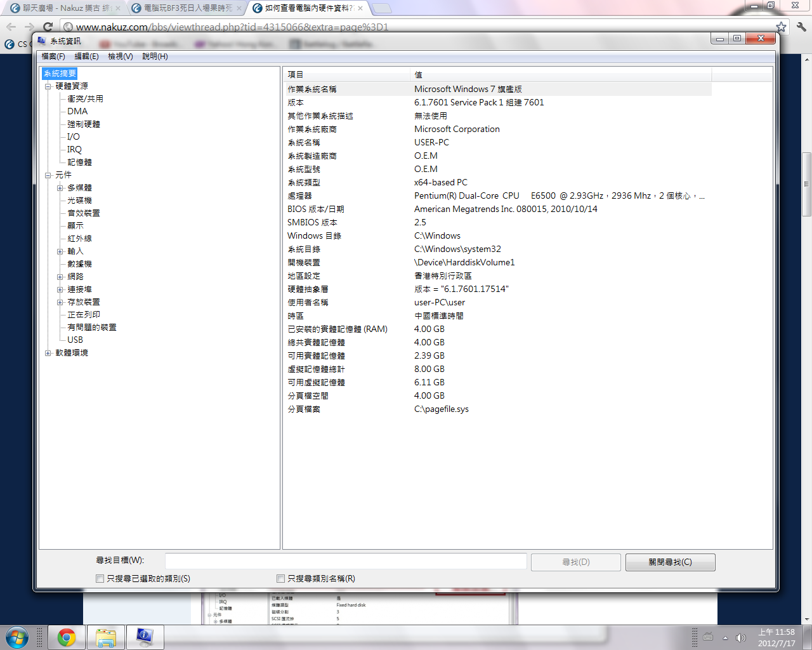The height and width of the screenshot is (650, 812).
Task: Expand the 軟體環境 tree node
Action: click(48, 353)
